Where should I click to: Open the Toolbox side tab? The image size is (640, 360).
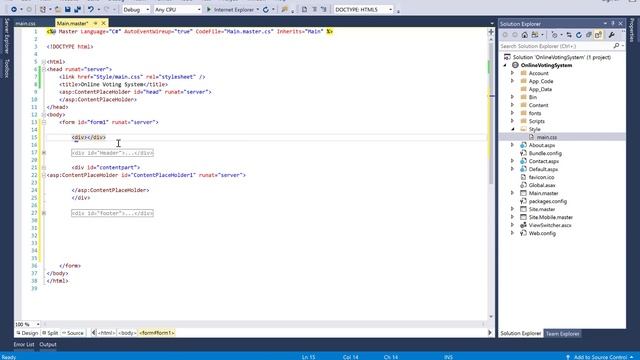point(7,68)
